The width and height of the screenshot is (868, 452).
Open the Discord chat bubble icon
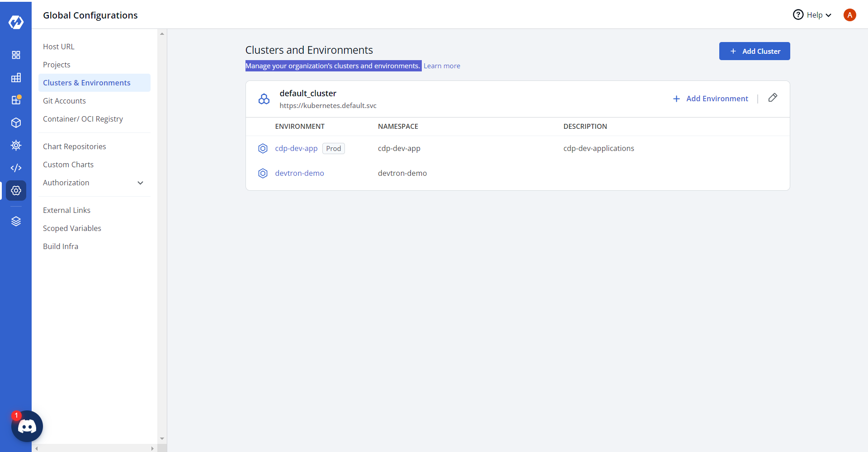[x=27, y=426]
